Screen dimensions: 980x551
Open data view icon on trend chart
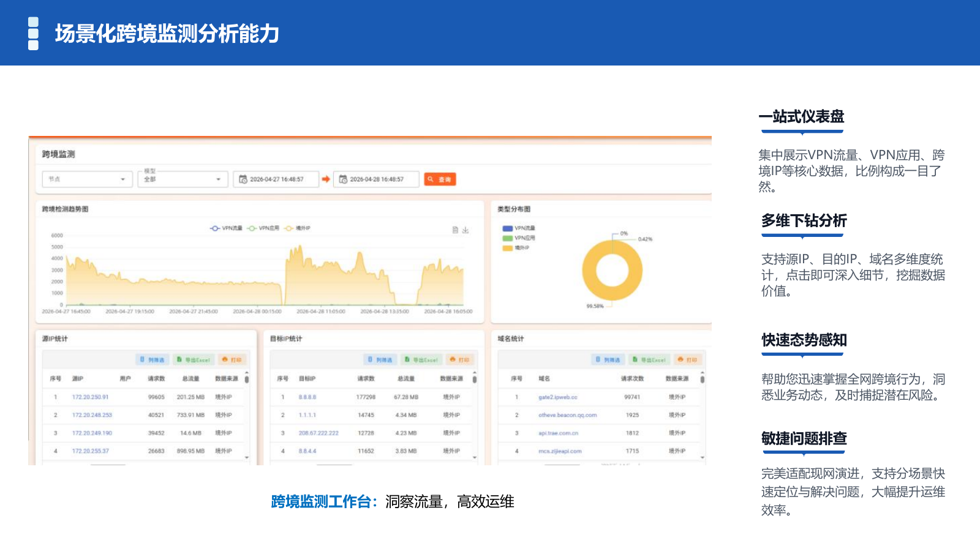point(455,230)
